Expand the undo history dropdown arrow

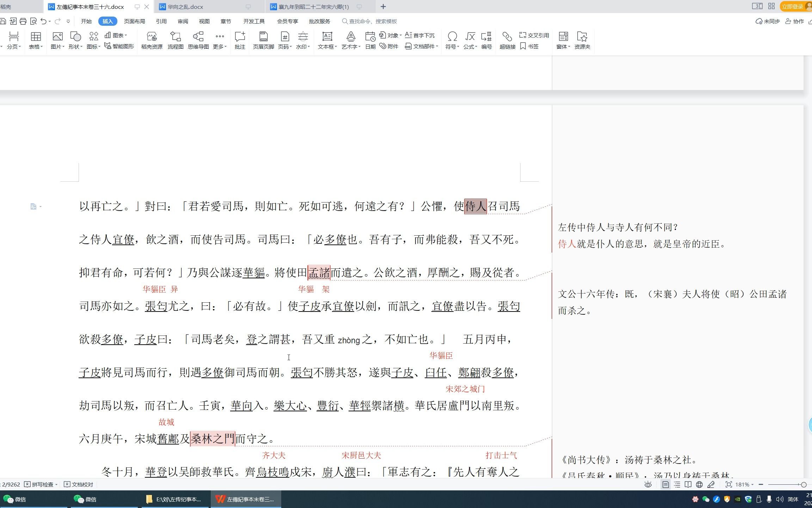[50, 21]
